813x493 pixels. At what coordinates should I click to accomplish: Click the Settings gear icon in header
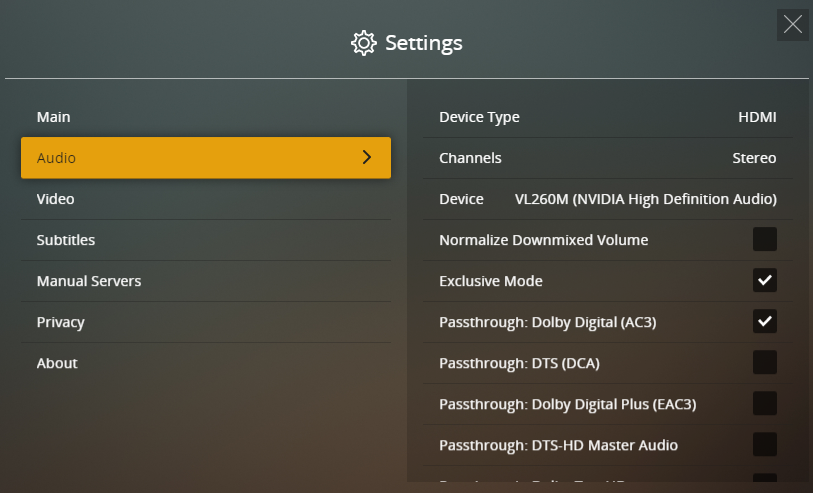pyautogui.click(x=363, y=43)
